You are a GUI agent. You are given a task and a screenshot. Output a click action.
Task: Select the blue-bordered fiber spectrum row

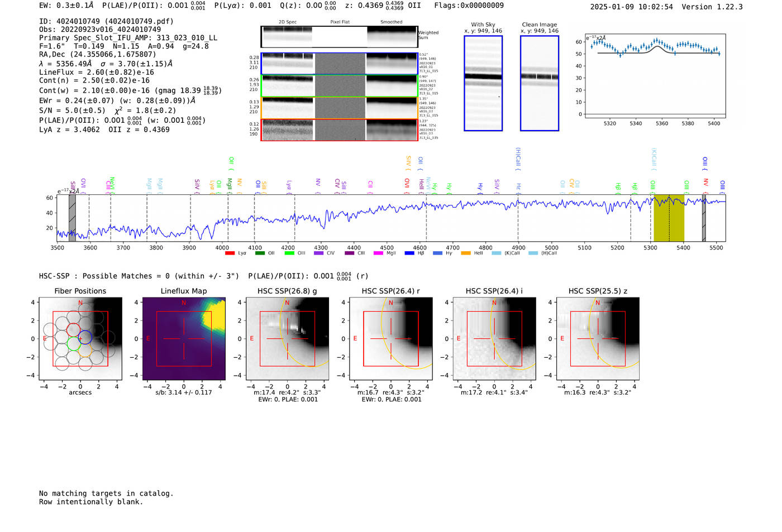click(x=339, y=64)
